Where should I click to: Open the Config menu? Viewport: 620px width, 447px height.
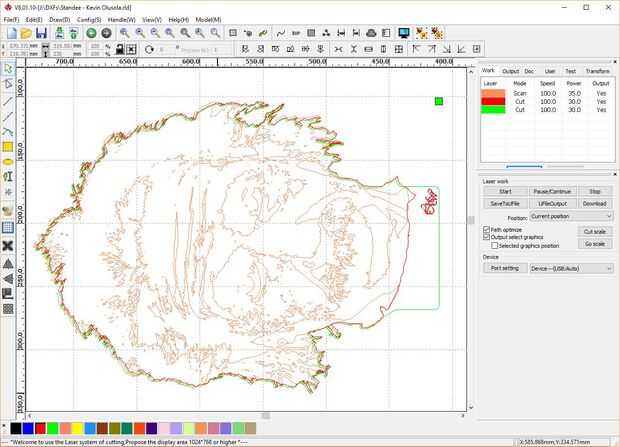89,19
